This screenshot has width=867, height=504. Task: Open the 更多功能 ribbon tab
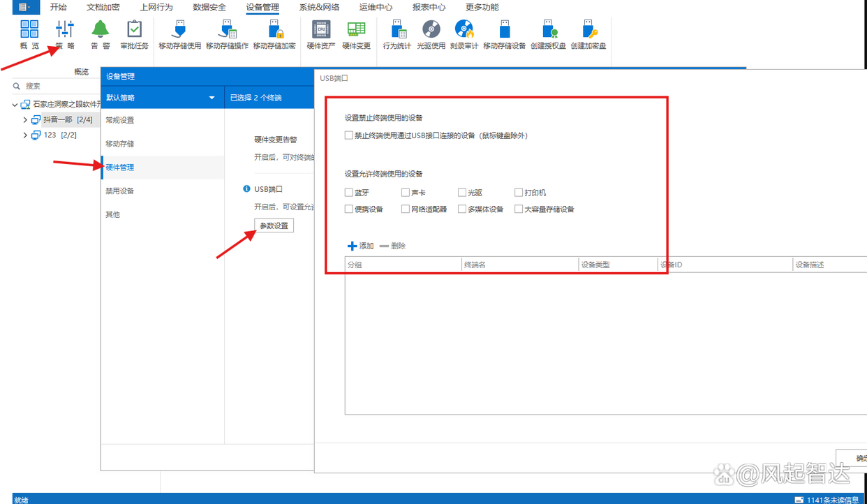482,7
